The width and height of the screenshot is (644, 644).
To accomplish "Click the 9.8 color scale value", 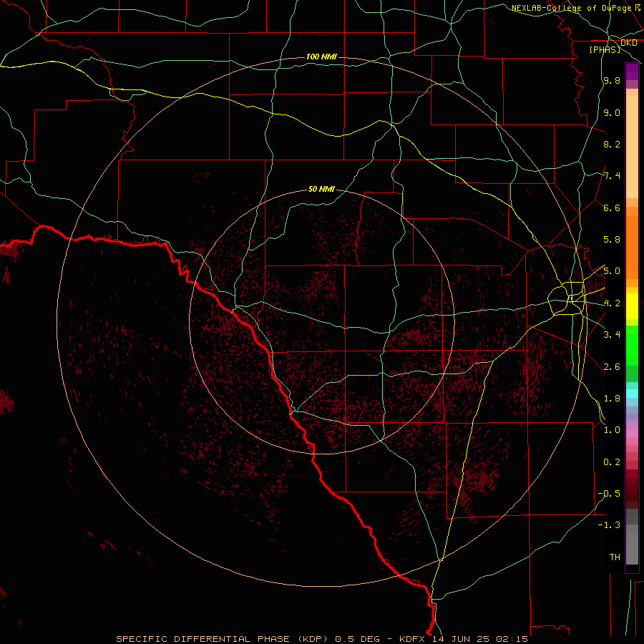I will coord(612,80).
